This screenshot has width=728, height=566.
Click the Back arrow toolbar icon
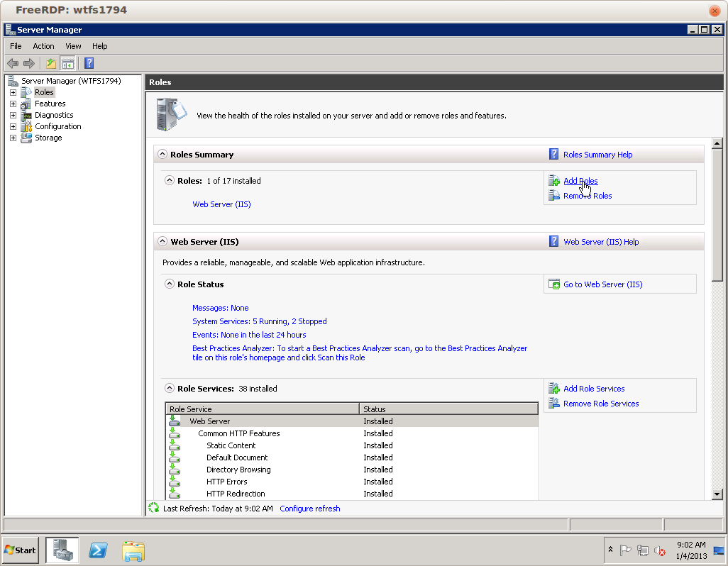coord(13,63)
